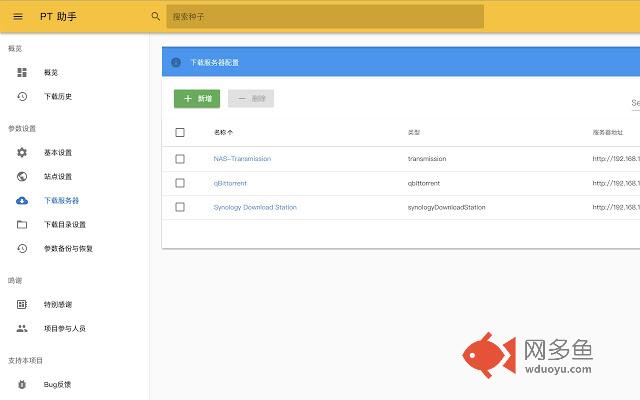Click the PT 助手 app title
Image resolution: width=640 pixels, height=400 pixels.
tap(58, 17)
